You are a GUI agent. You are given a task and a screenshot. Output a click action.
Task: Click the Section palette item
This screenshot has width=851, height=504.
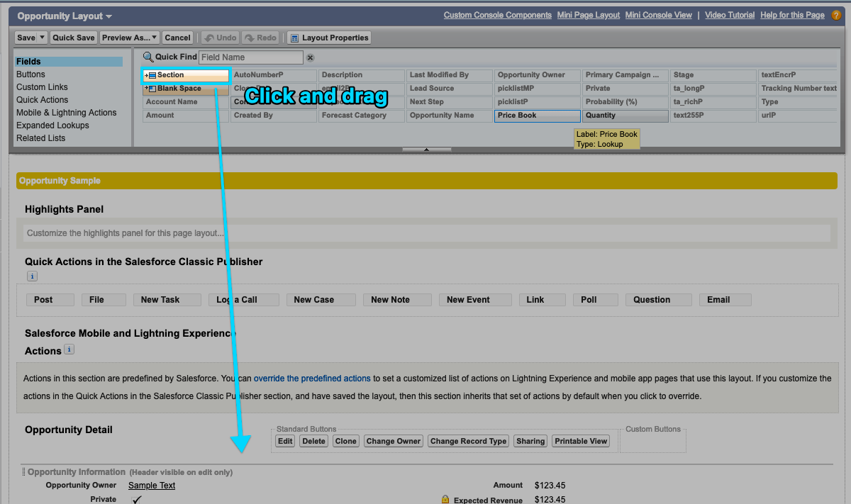pyautogui.click(x=187, y=75)
